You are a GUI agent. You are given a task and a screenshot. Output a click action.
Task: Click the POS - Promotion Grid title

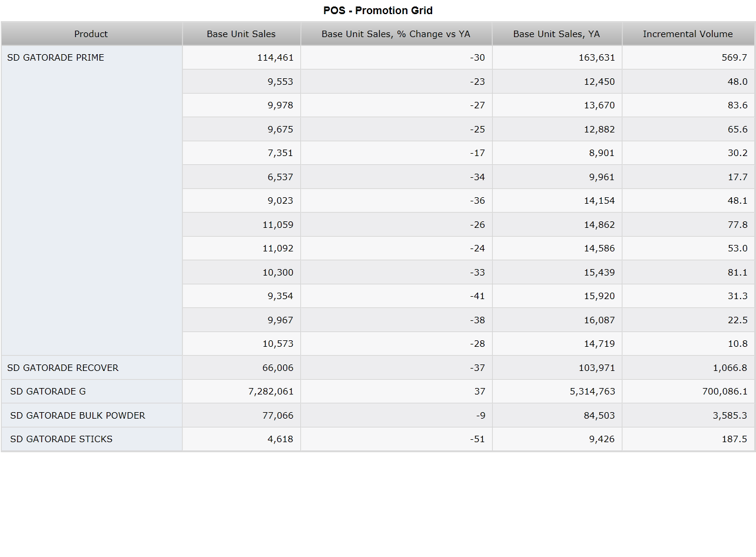(x=378, y=11)
